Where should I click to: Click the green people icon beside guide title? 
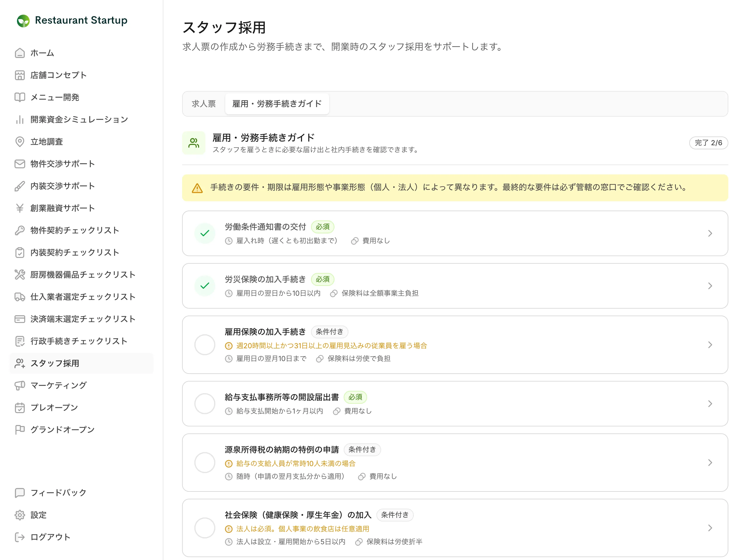[193, 143]
